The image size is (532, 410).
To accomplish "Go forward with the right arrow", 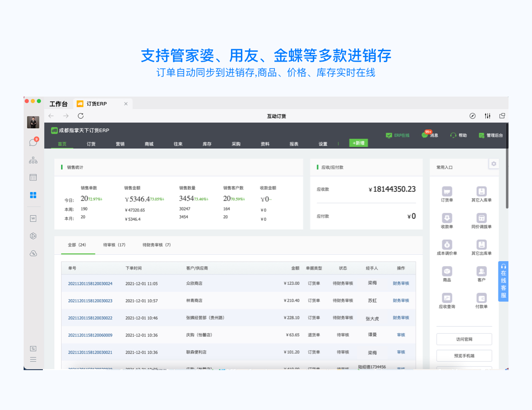I will pos(66,116).
